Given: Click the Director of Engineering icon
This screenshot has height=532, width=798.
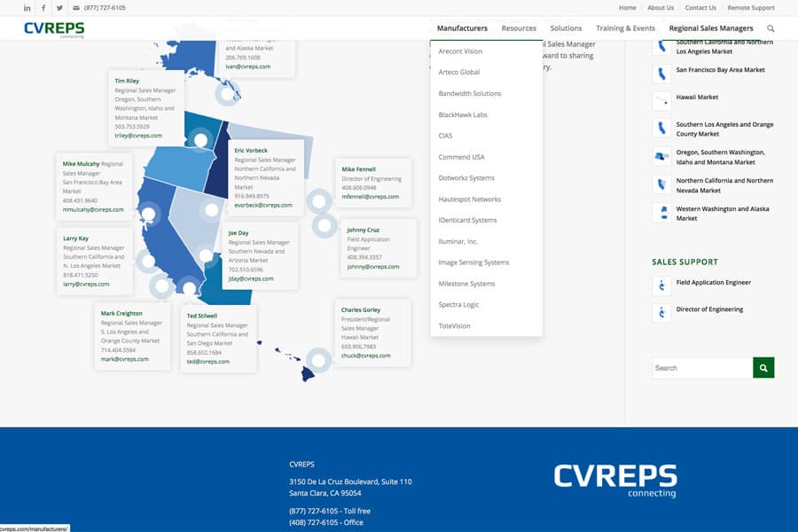Looking at the screenshot, I should pos(661,313).
